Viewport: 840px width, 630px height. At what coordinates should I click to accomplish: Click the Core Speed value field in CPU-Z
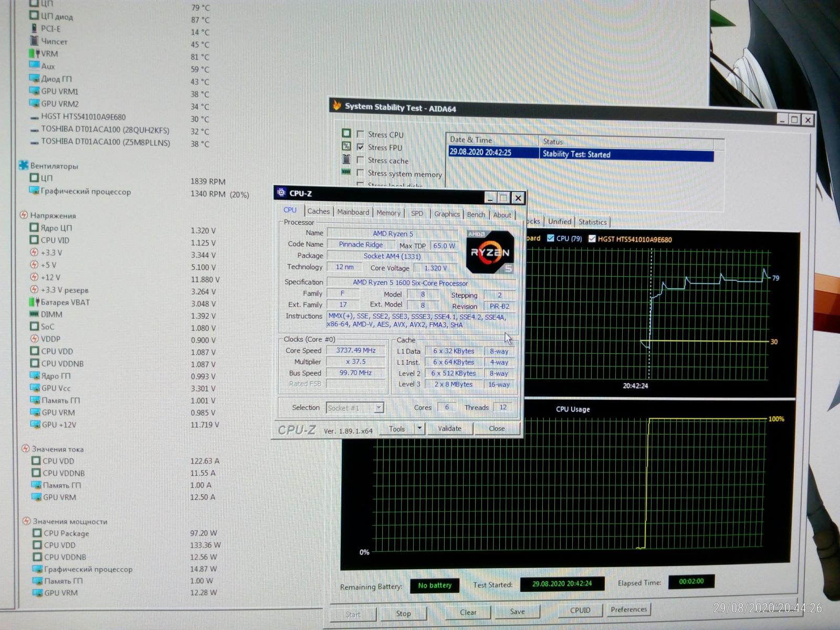point(356,350)
